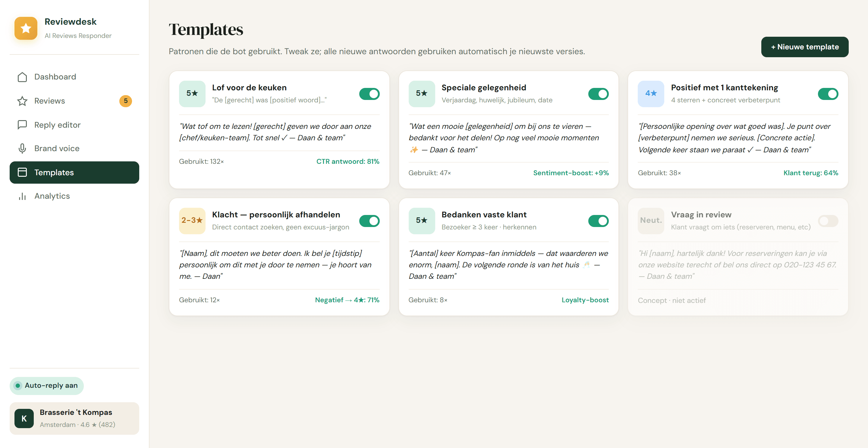
Task: Click the Reply editor chat bubble icon
Action: click(22, 125)
